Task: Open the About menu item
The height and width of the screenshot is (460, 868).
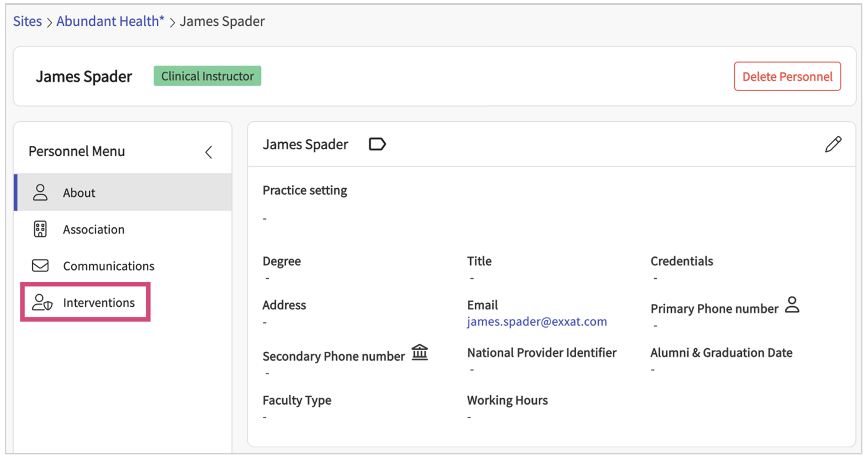Action: pos(79,193)
